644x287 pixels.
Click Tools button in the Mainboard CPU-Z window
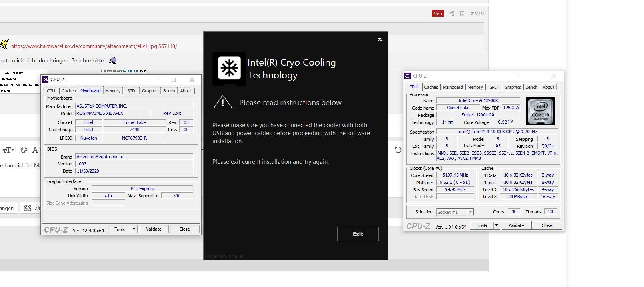pos(120,229)
